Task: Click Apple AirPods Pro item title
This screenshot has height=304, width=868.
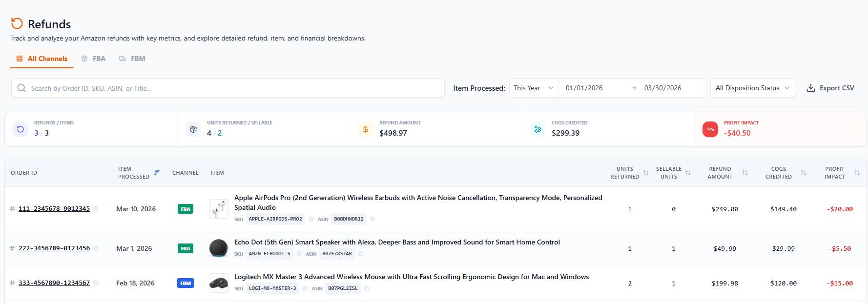Action: coord(418,203)
